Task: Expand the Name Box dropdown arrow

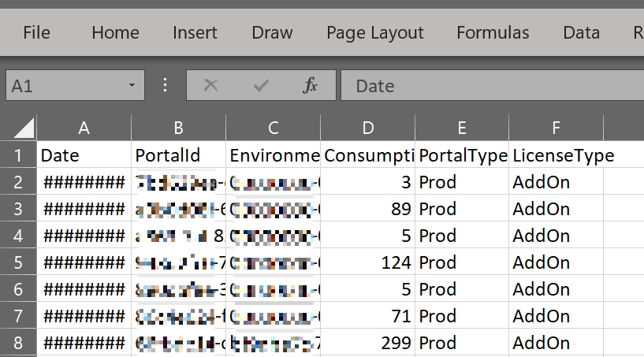Action: [131, 86]
